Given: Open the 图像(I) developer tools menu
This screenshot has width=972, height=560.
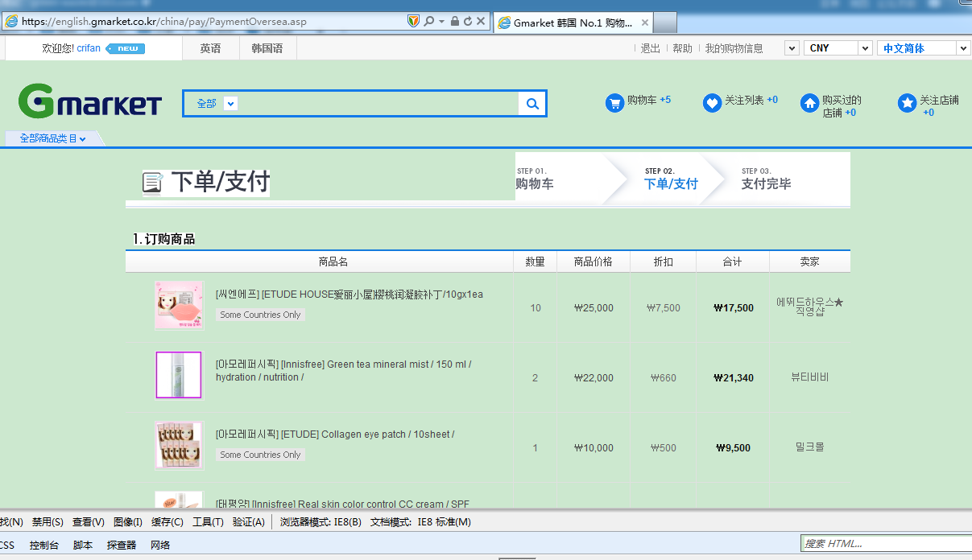Looking at the screenshot, I should point(128,522).
